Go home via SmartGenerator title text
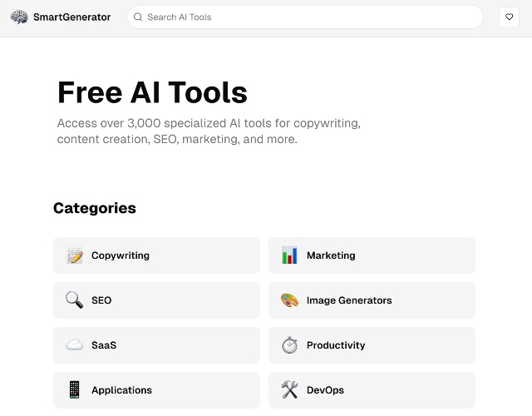Screen dimensions: 532x416 72,17
